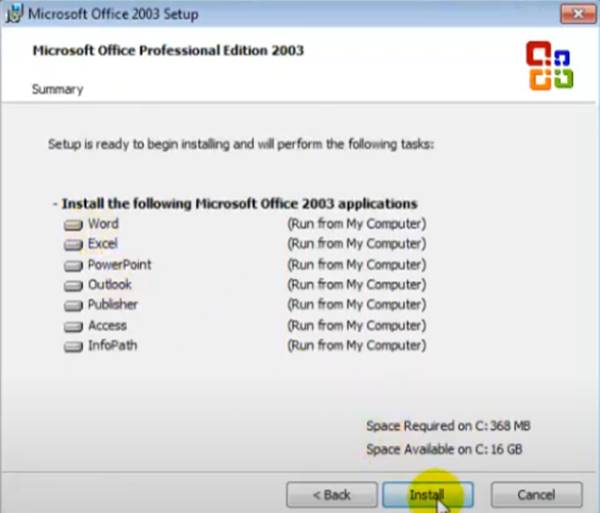Select the Publisher entry text
Viewport: 600px width, 513px height.
(113, 305)
